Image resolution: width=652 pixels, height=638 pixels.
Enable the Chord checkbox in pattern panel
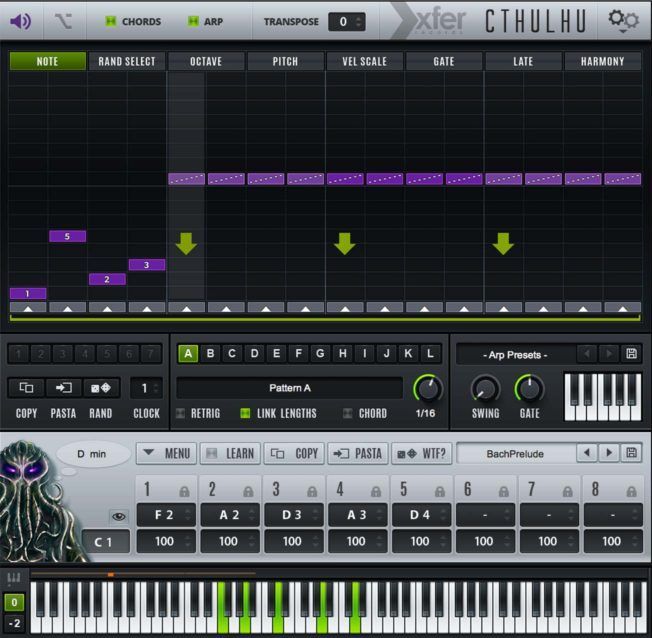348,413
